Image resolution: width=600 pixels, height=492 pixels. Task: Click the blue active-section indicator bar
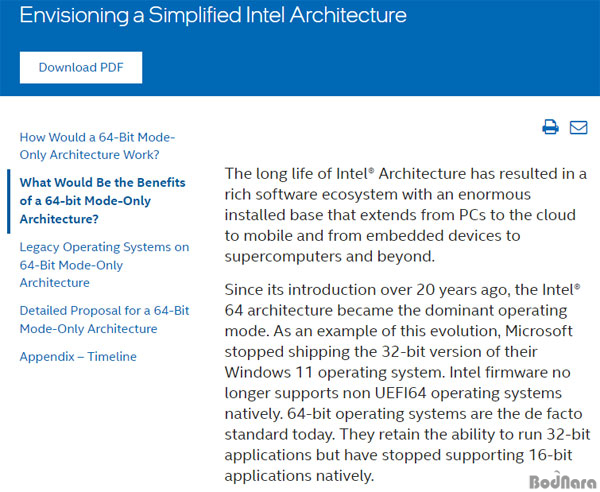pos(8,201)
